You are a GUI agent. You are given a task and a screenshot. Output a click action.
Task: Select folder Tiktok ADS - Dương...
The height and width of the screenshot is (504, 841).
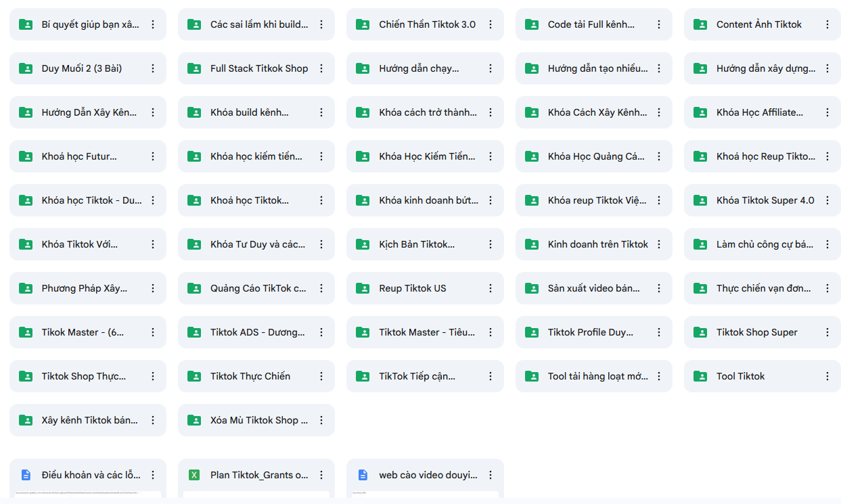tap(256, 332)
